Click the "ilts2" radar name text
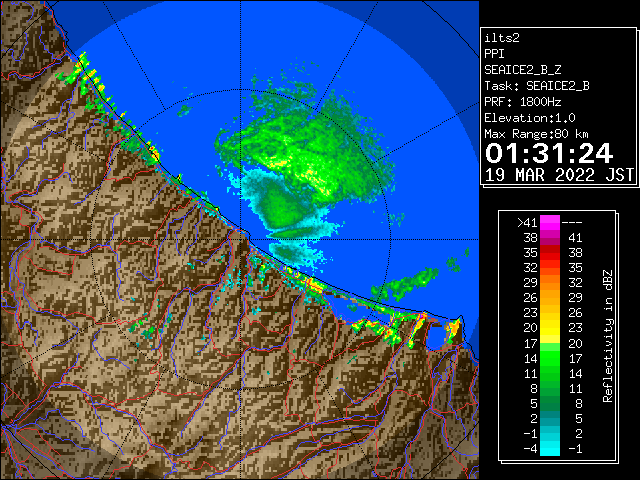 (x=502, y=38)
